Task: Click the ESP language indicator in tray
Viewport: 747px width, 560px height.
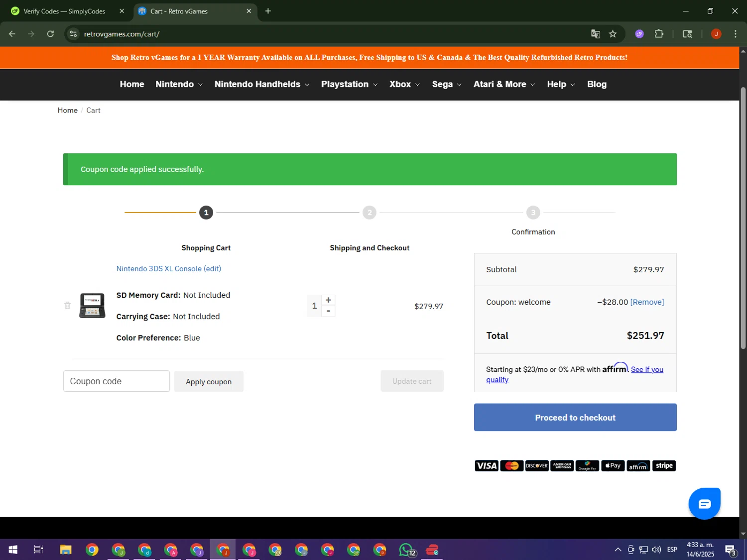Action: coord(672,550)
